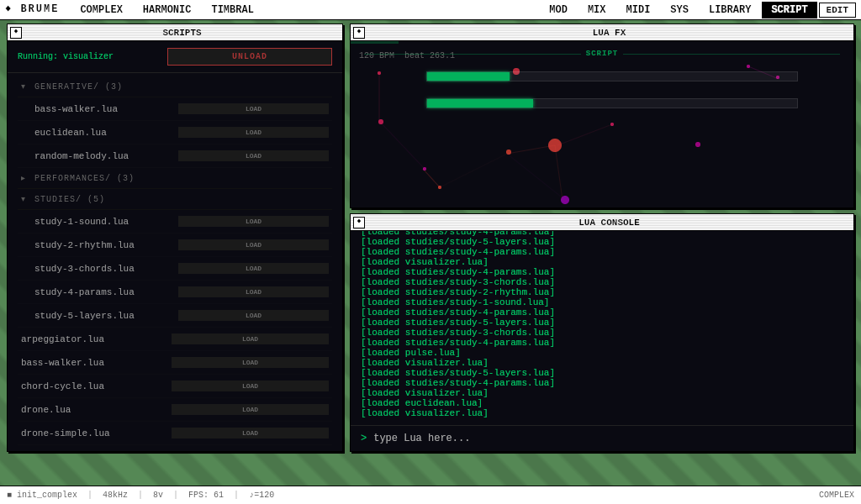Screen dimensions: 861x504
Task: Open the MIDI menu
Action: [637, 9]
